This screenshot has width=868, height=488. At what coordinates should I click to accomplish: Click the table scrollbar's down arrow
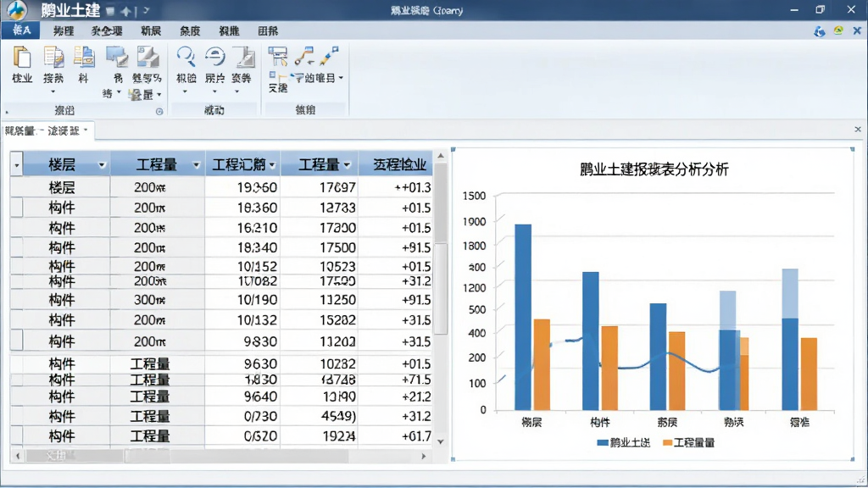pos(441,441)
